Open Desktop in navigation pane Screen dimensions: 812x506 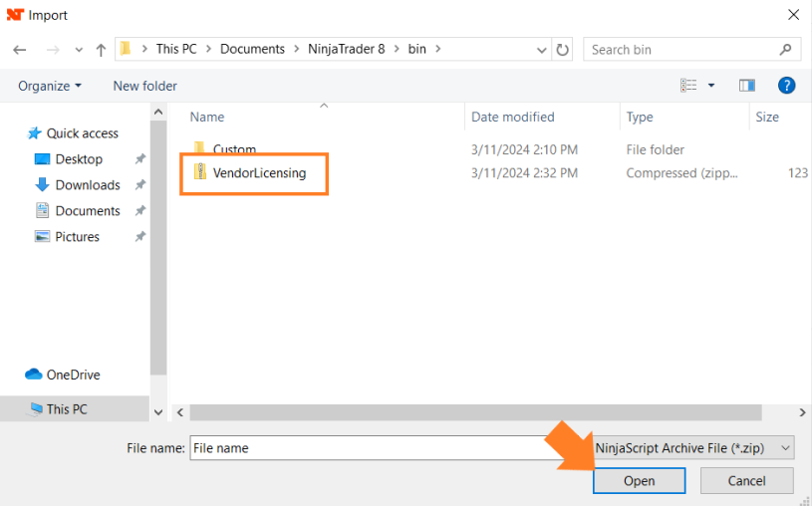click(x=69, y=159)
